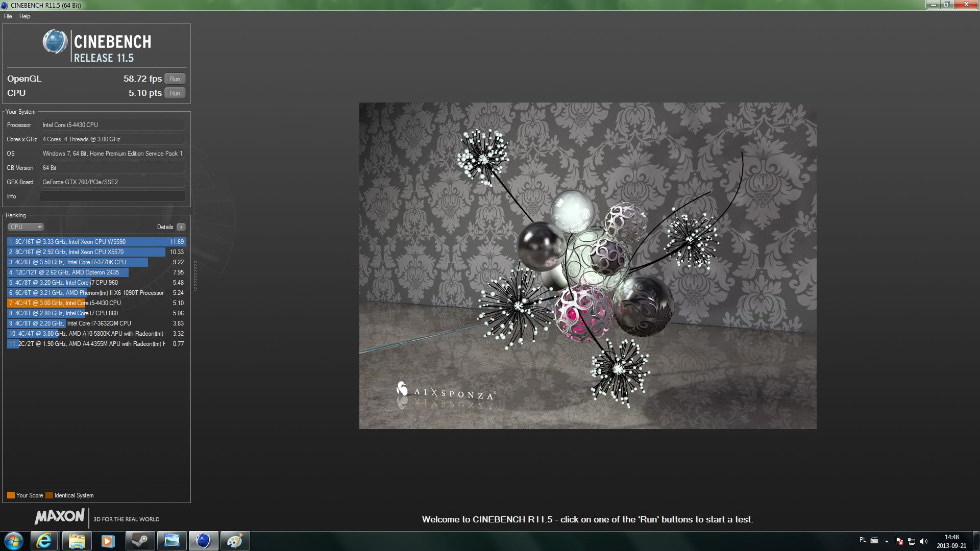Open Action Center flag tray icon

899,541
